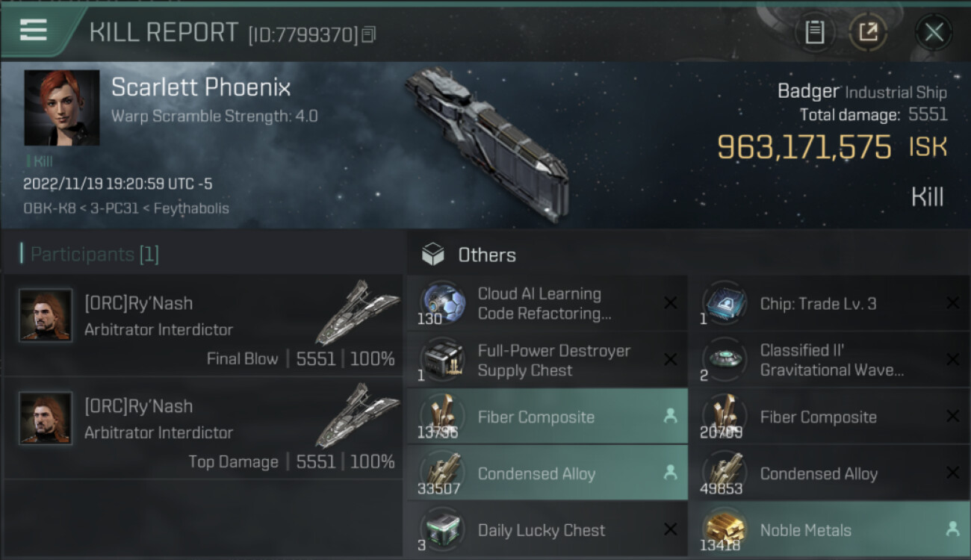
Task: Open the hamburger menu
Action: tap(34, 30)
